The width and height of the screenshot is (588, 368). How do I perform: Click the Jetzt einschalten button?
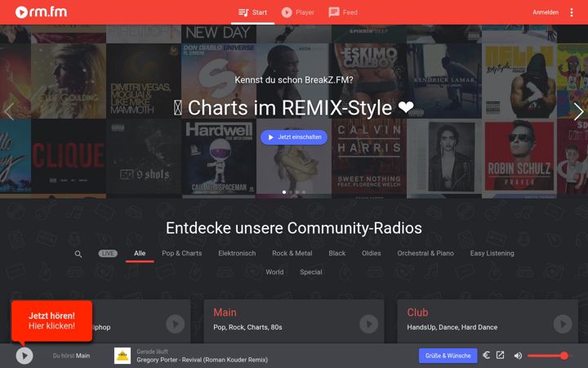[294, 137]
